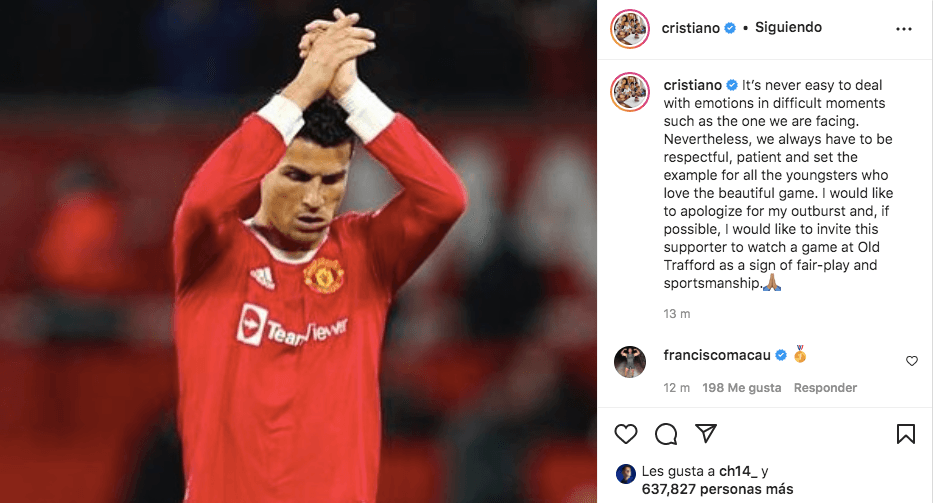The image size is (933, 503).
Task: Share the post via paper plane icon
Action: tap(706, 433)
